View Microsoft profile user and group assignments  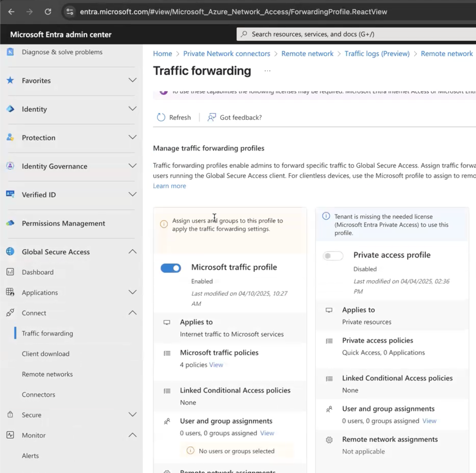point(267,433)
